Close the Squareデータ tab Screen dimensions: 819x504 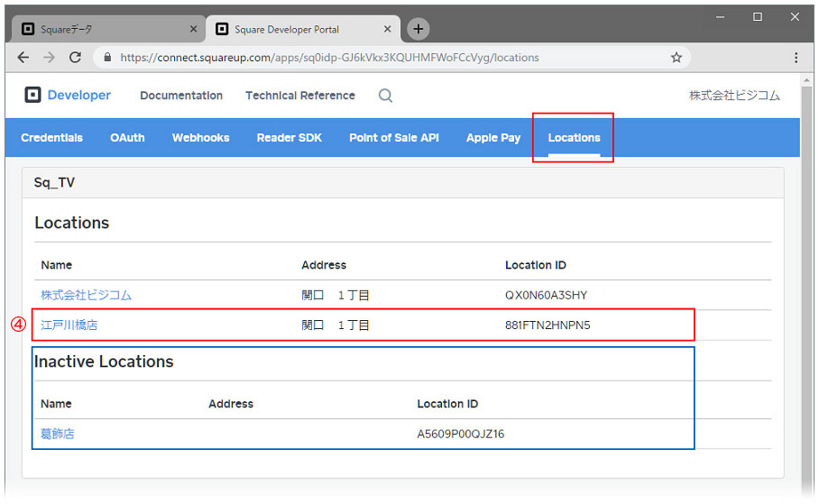[193, 29]
